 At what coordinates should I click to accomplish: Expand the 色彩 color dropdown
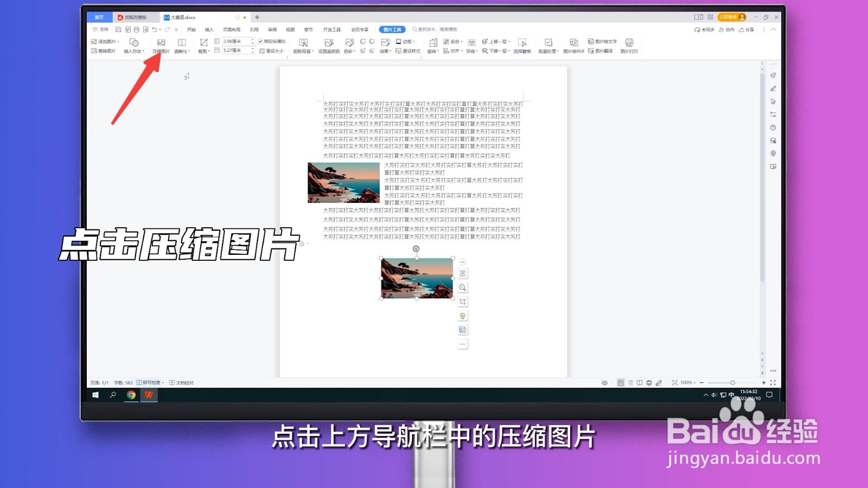(350, 50)
